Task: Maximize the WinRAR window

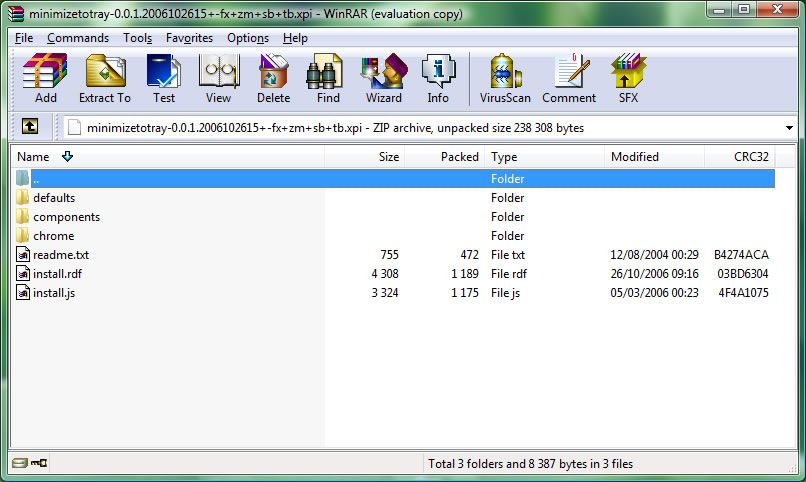Action: (x=744, y=9)
